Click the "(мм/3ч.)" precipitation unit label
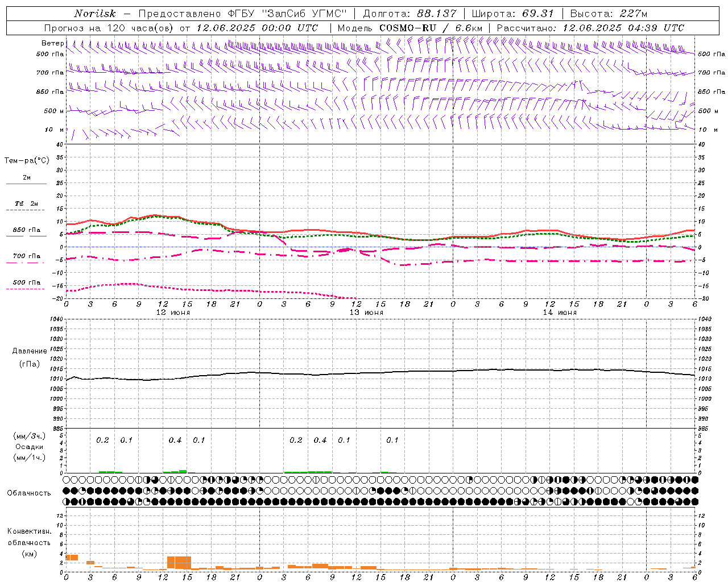728x582 pixels. (x=29, y=436)
